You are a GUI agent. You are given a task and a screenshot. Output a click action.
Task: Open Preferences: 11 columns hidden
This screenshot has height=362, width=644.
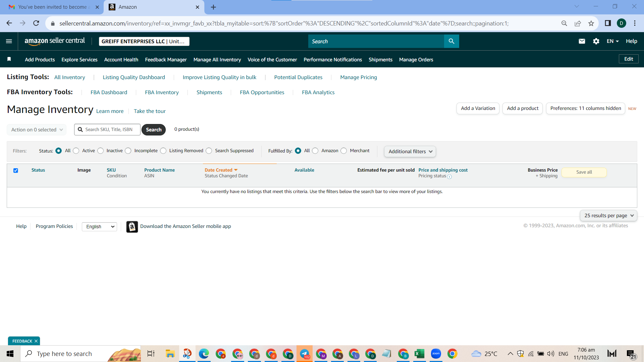pyautogui.click(x=586, y=109)
